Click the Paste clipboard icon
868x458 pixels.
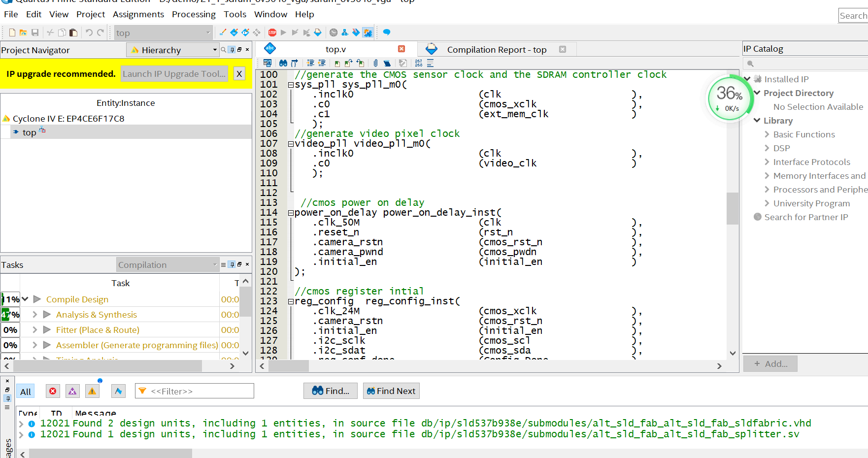click(x=73, y=33)
